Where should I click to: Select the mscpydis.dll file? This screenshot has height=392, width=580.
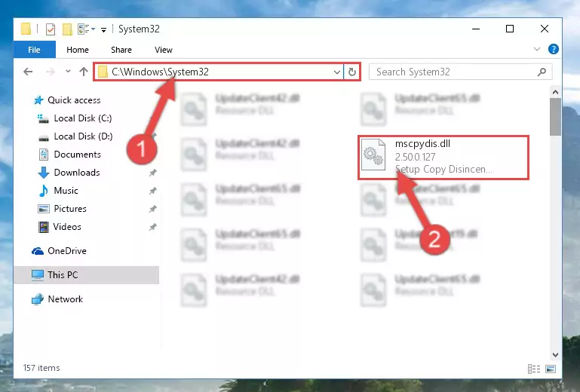(x=443, y=157)
